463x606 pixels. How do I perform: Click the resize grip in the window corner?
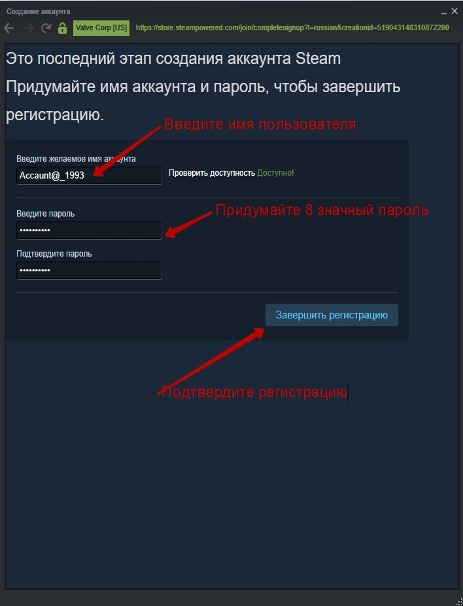[x=458, y=601]
